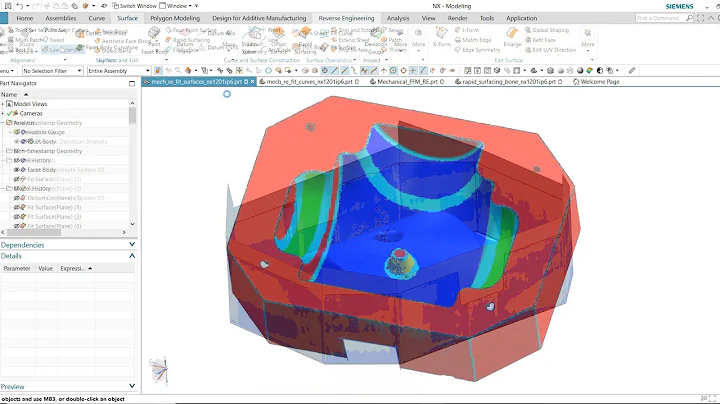The height and width of the screenshot is (404, 720).
Task: Switch to rapid_surfacing_bone_nx1201ip6.prt tab
Action: tap(509, 82)
